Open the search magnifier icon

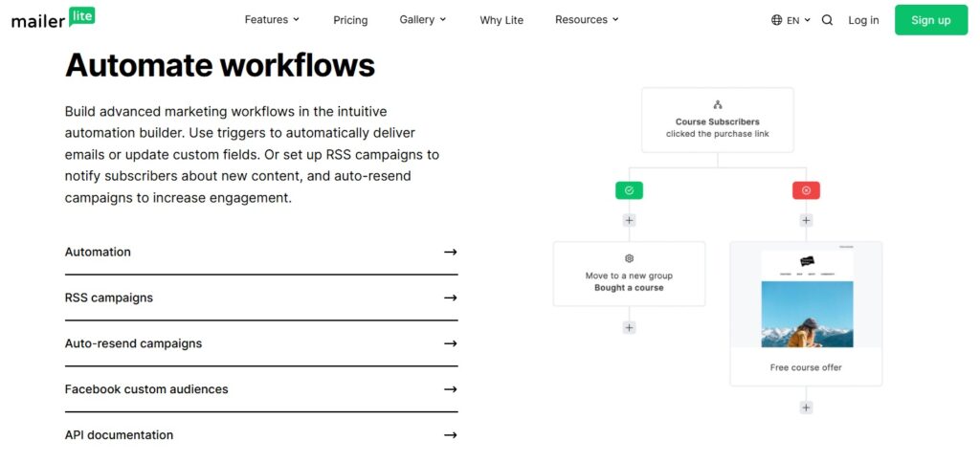point(827,20)
